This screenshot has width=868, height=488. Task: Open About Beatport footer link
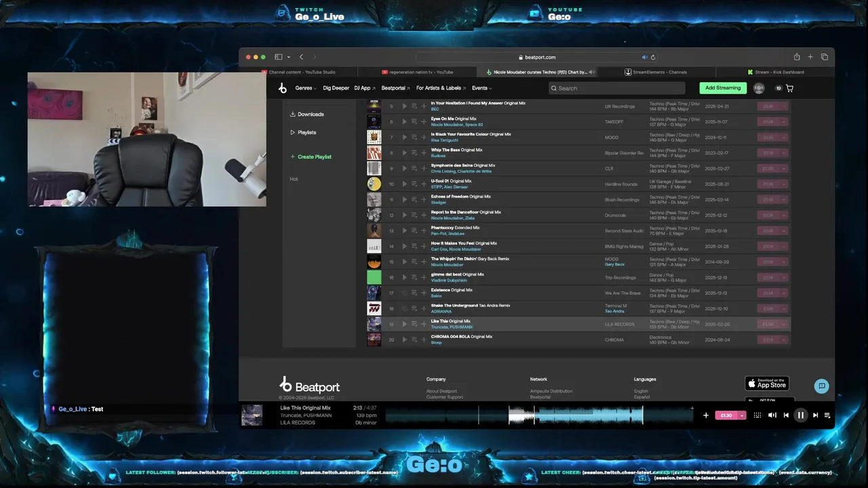click(x=441, y=391)
